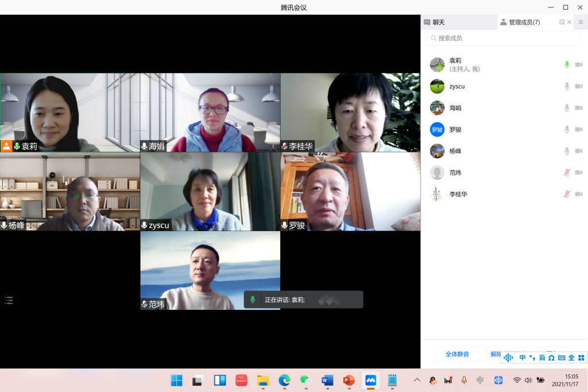Image resolution: width=588 pixels, height=392 pixels.
Task: Unmute 李桂华's microphone in member list
Action: click(x=567, y=194)
